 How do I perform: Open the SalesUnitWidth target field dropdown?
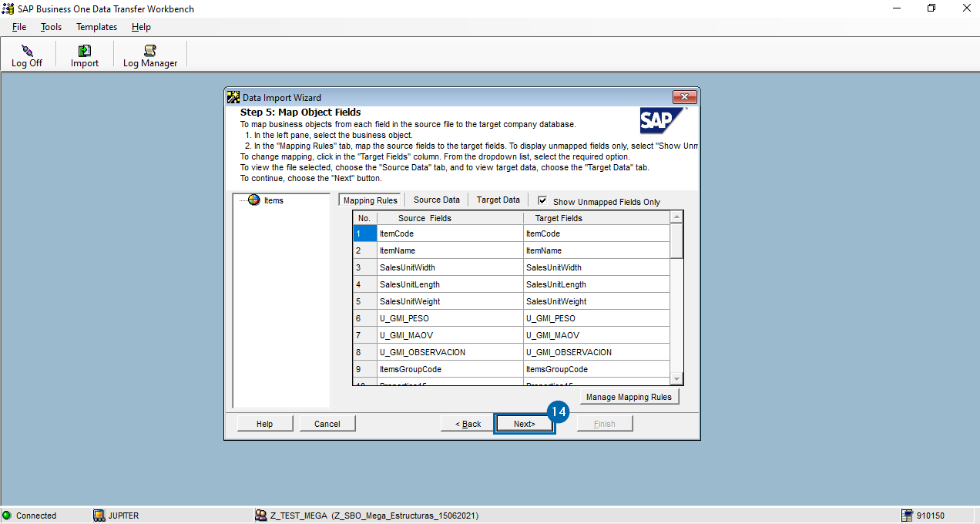(x=597, y=267)
